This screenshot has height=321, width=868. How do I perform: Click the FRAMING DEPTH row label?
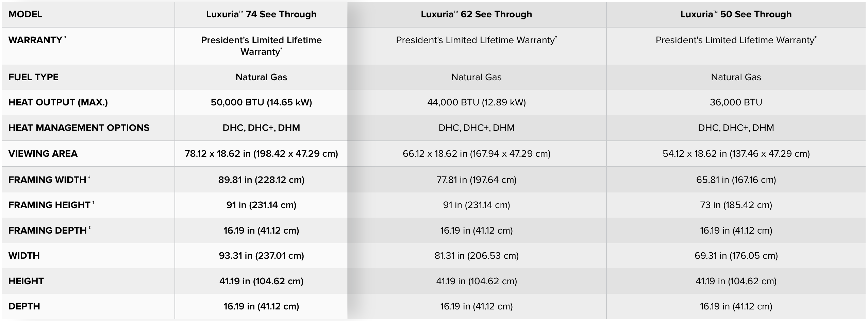point(47,231)
